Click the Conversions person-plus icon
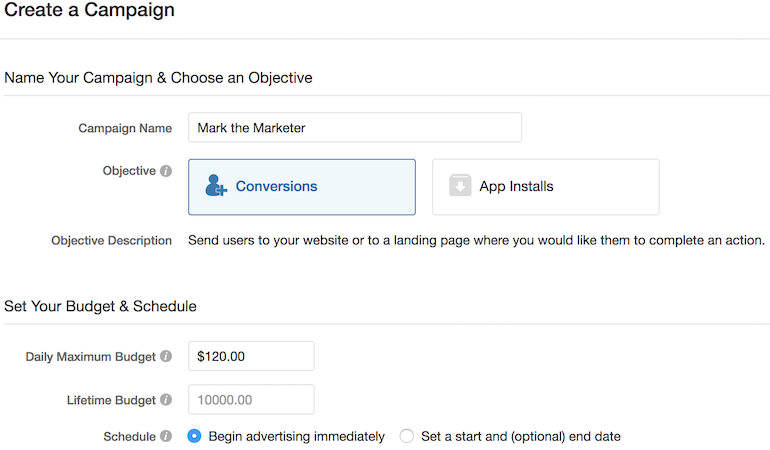The height and width of the screenshot is (450, 770). (216, 186)
